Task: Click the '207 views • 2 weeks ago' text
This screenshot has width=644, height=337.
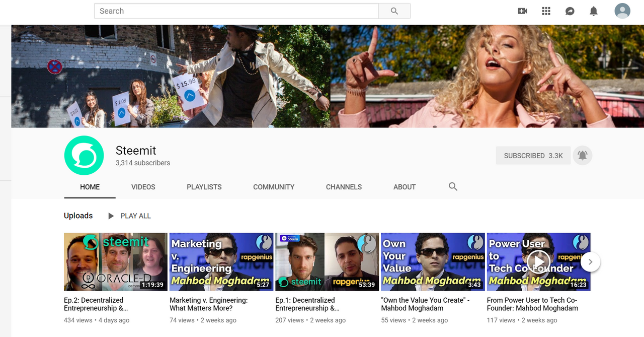Action: coord(310,320)
